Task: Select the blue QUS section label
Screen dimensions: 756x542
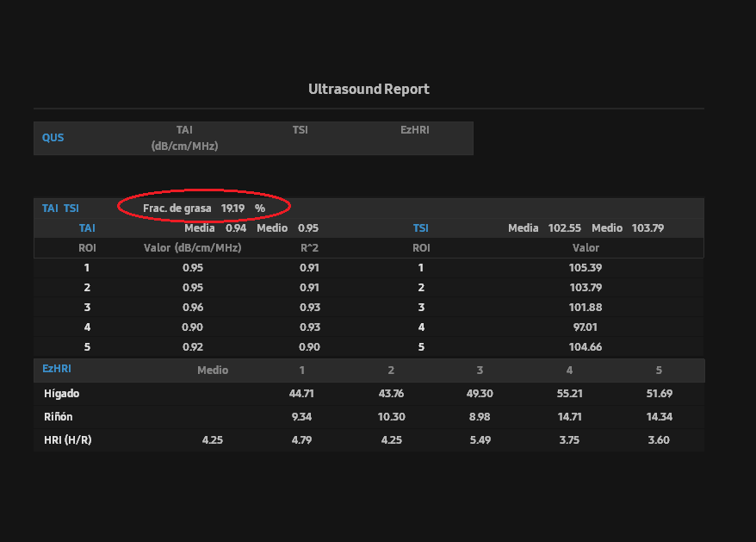Action: tap(53, 138)
